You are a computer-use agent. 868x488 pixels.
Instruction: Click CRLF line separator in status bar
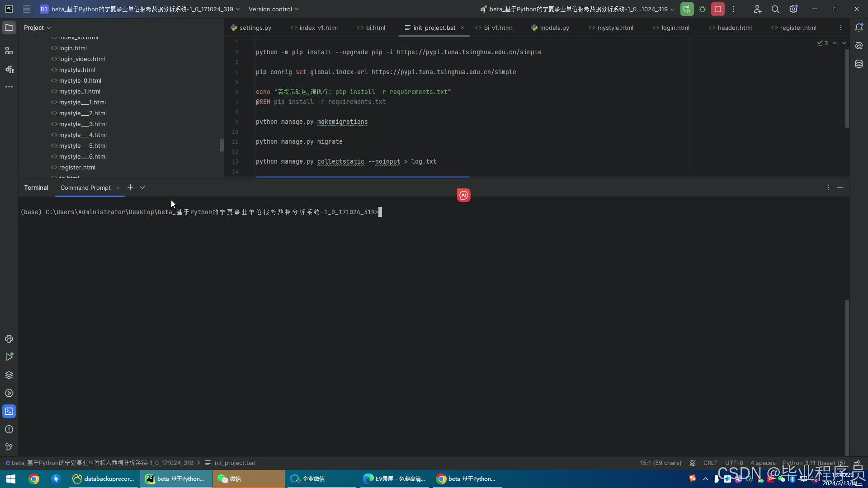[x=710, y=463]
